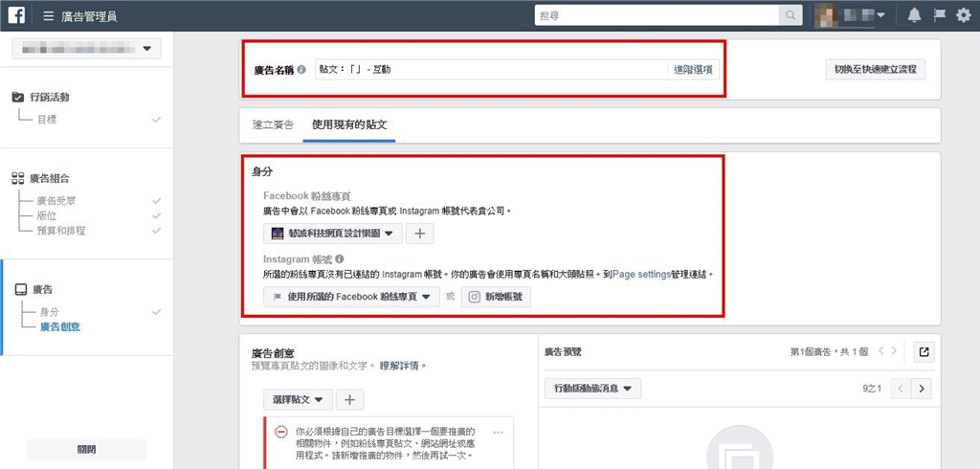Click the 關閉 button in sidebar
Image resolution: width=980 pixels, height=469 pixels.
[x=86, y=450]
